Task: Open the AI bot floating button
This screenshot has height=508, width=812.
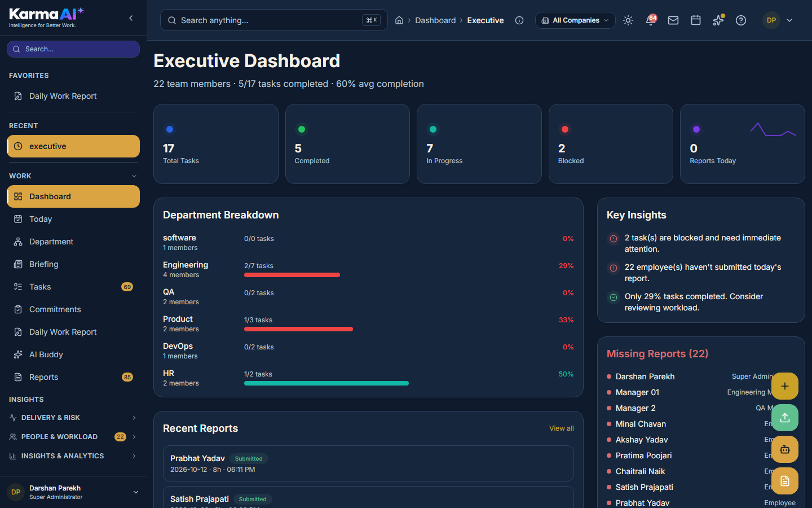Action: point(785,449)
